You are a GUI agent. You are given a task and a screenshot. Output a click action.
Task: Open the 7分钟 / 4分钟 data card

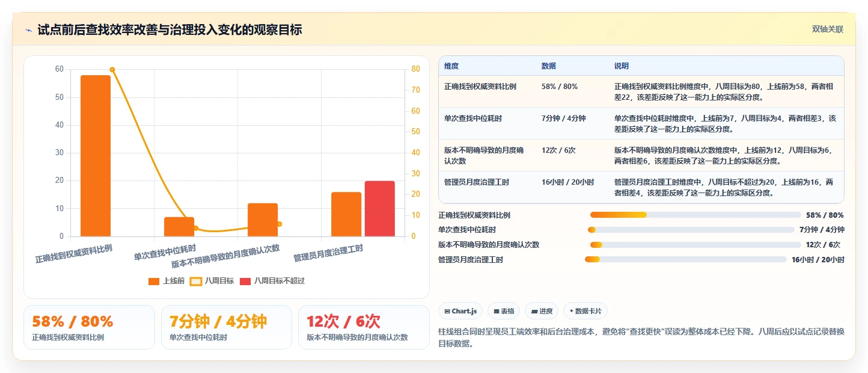pos(227,327)
